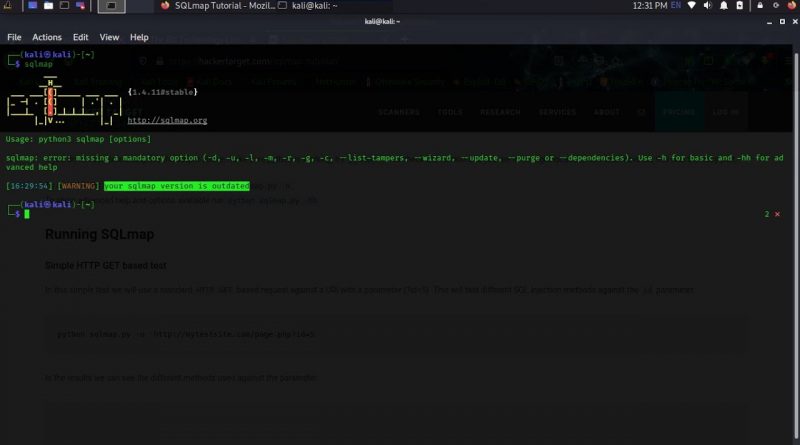Minimize the kali@kali terminal window
The width and height of the screenshot is (800, 445).
click(769, 22)
